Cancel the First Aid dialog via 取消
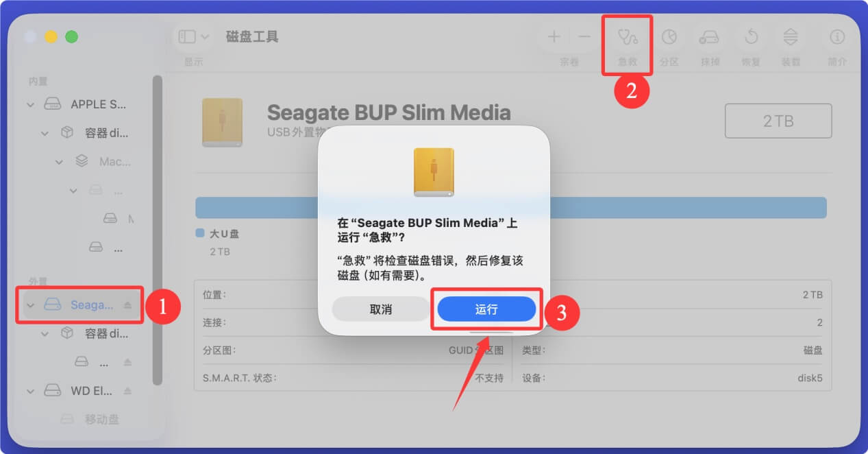The image size is (868, 454). (380, 309)
